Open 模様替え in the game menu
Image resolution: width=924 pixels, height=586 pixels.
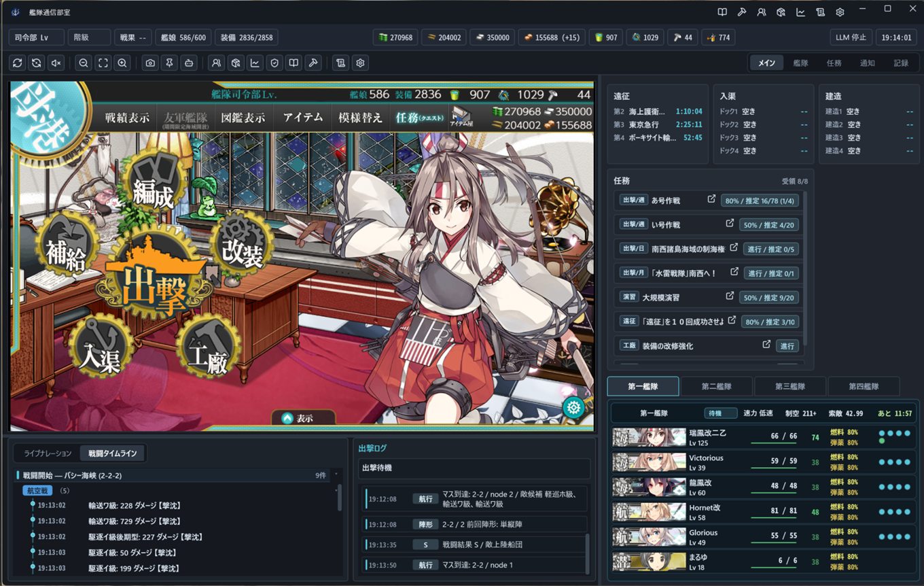pos(360,117)
